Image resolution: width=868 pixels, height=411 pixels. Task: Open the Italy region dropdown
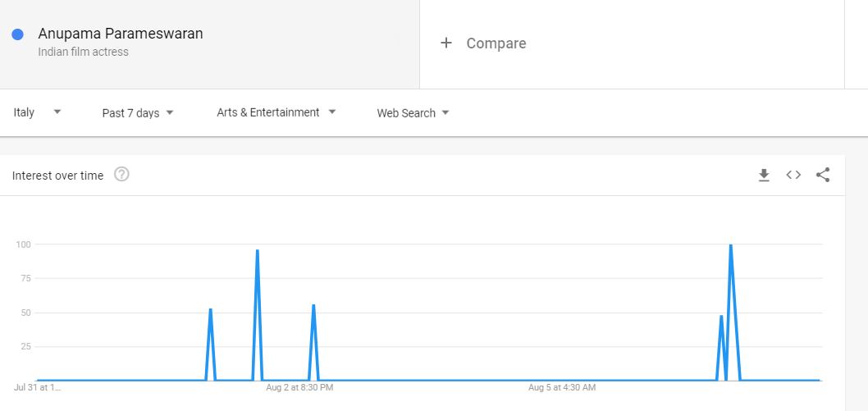[37, 112]
